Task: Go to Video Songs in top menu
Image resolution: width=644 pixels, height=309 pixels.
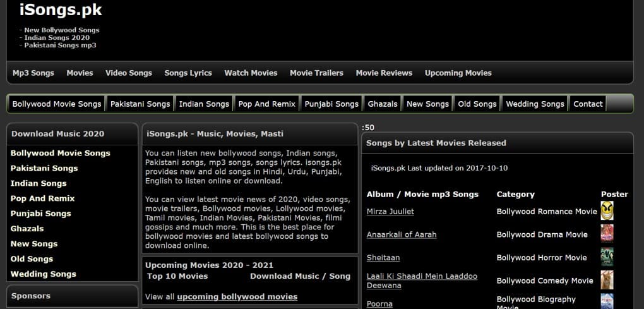Action: 129,73
